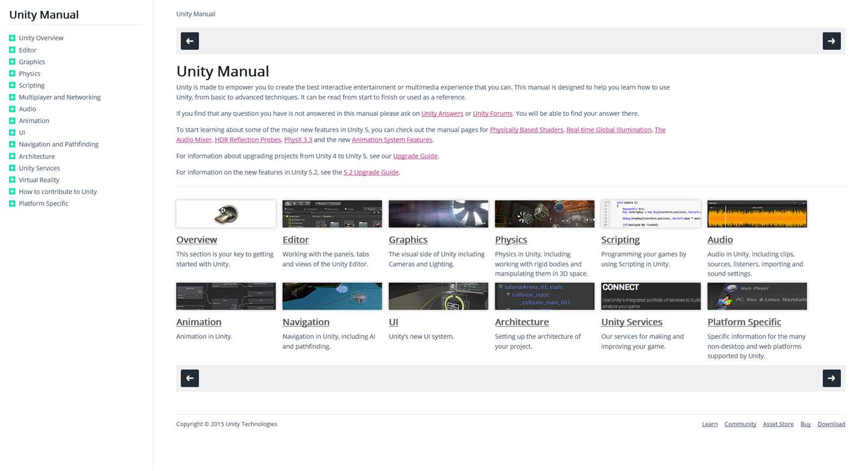868x471 pixels.
Task: Expand Virtual Reality sidebar plus icon
Action: 12,180
